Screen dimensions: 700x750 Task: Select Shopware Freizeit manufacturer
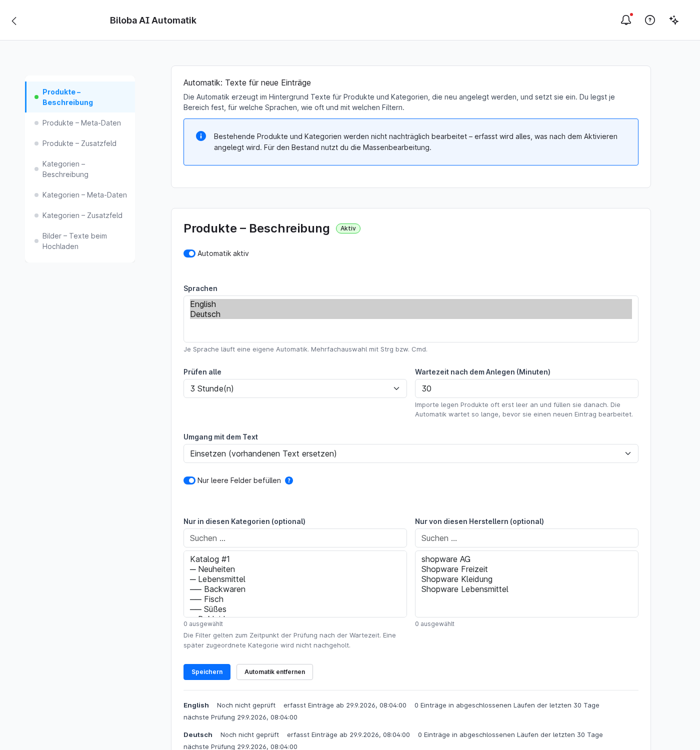(x=526, y=569)
